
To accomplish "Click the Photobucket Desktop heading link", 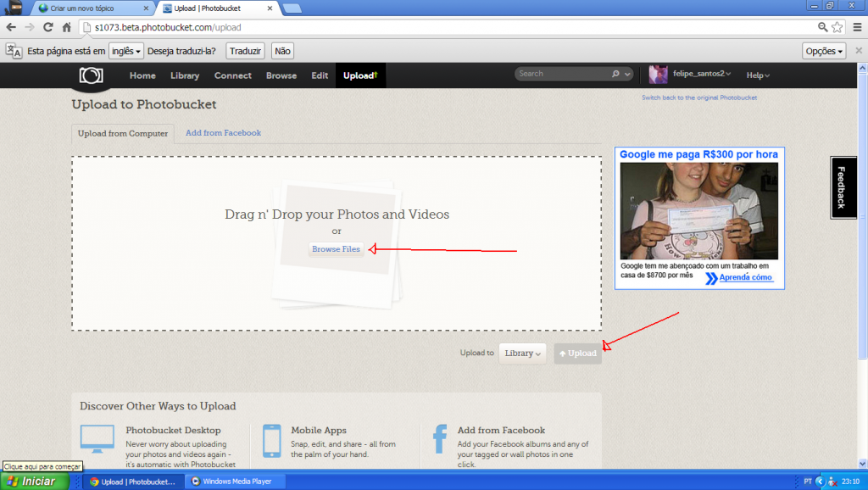I will coord(173,430).
